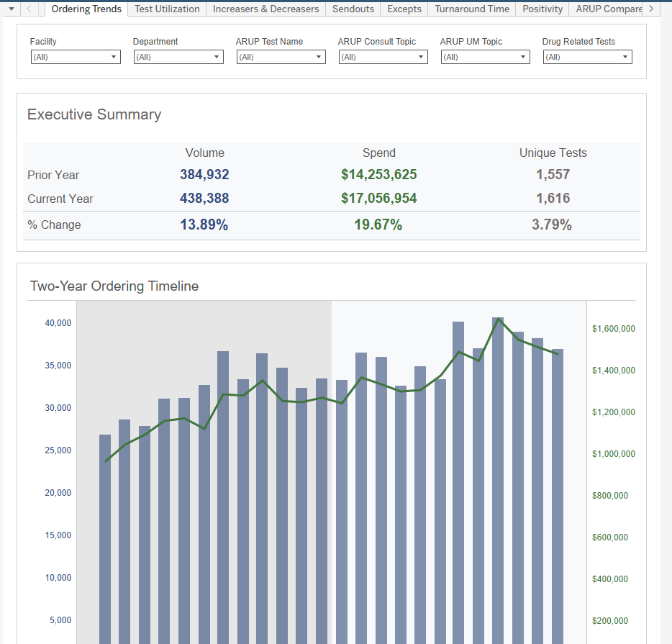The image size is (672, 644).
Task: Expand the Facility filter dropdown
Action: pos(76,57)
